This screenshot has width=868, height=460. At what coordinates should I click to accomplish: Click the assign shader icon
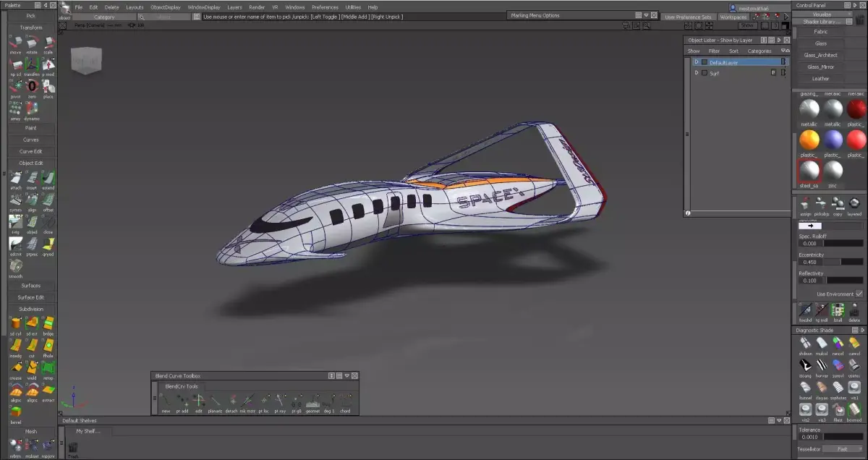805,206
